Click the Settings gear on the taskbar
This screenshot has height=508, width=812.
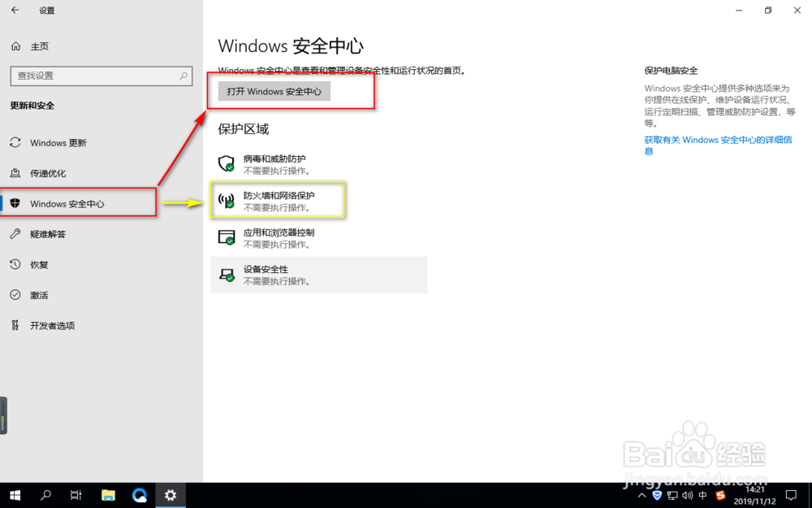170,495
